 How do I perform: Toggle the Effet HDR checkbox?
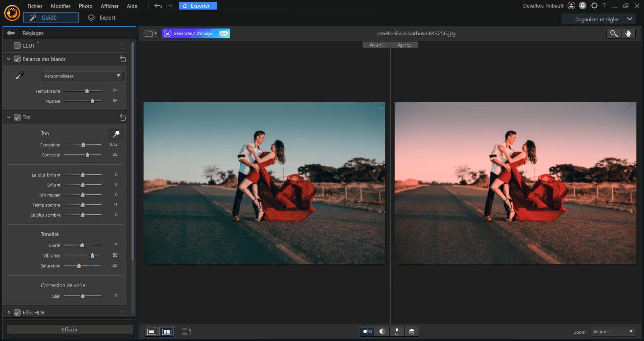tap(18, 312)
